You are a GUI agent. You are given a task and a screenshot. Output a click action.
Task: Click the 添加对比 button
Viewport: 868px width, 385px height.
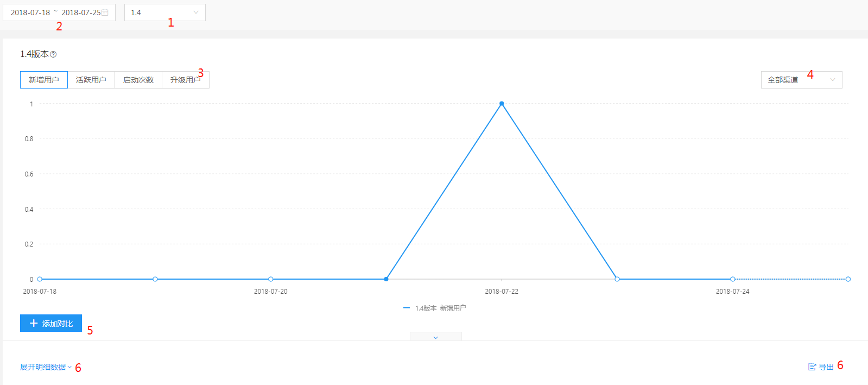point(51,323)
